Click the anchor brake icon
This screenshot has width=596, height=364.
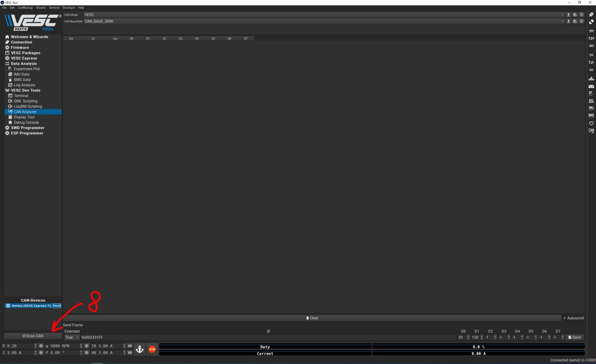pos(139,349)
